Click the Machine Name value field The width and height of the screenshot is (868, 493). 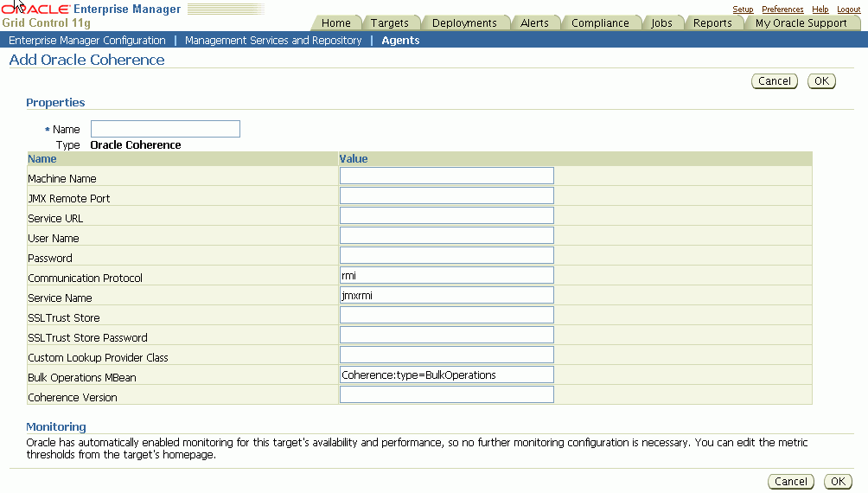447,176
